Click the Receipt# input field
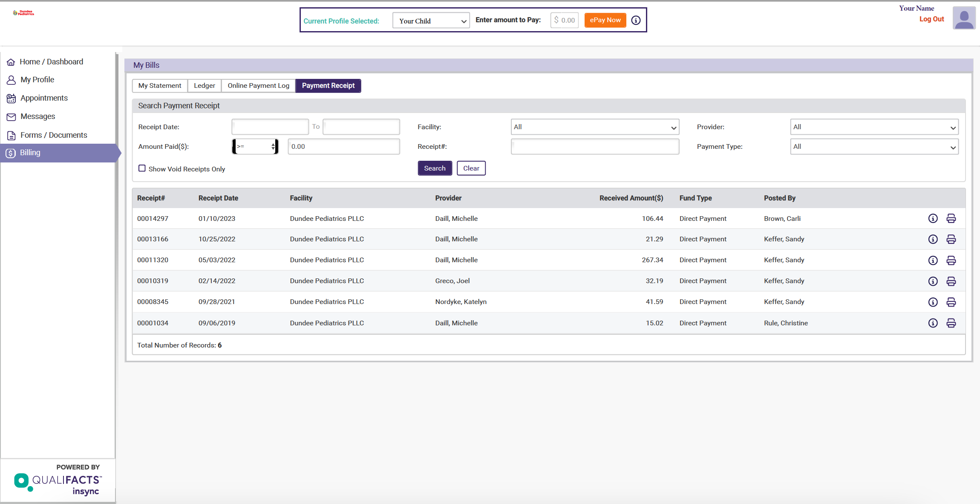 (595, 147)
